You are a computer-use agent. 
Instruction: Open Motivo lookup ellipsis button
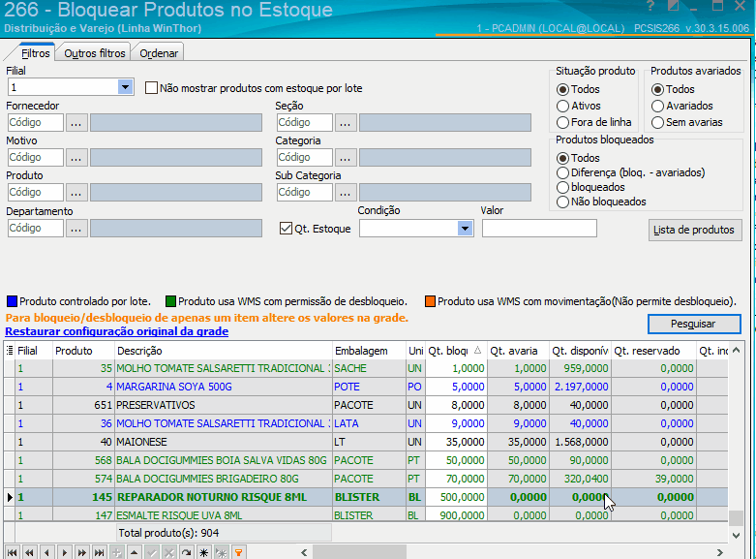[x=76, y=157]
